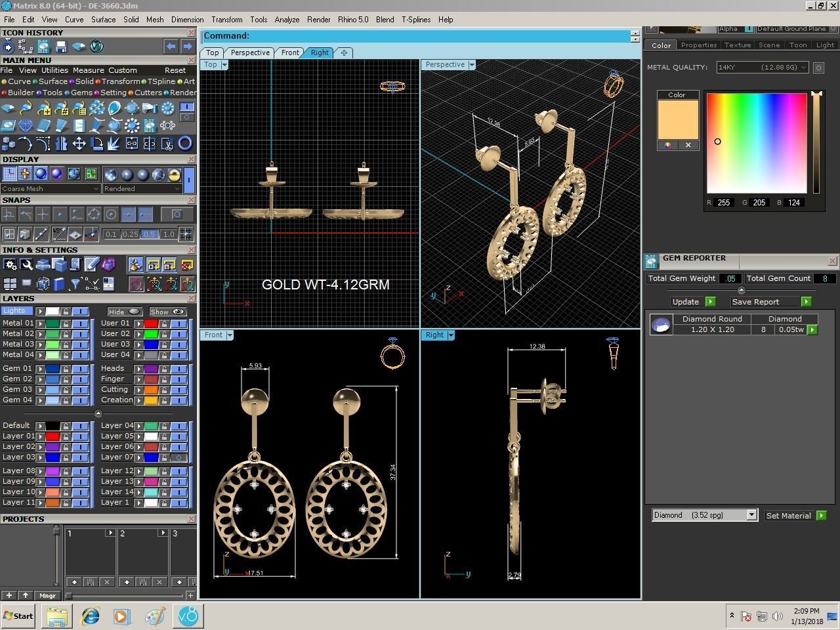Toggle visibility of the Gem 02 layer

coord(81,379)
